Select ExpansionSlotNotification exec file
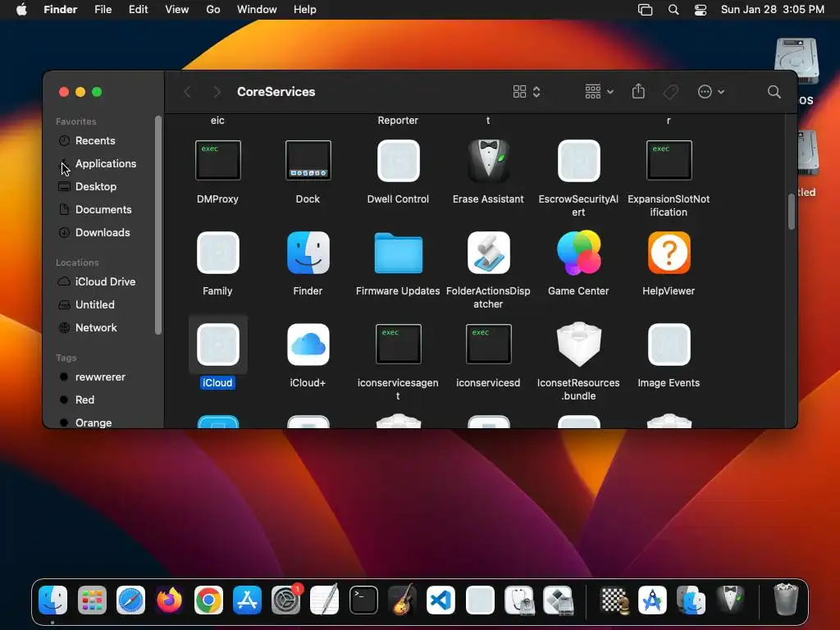This screenshot has width=840, height=630. (x=669, y=160)
